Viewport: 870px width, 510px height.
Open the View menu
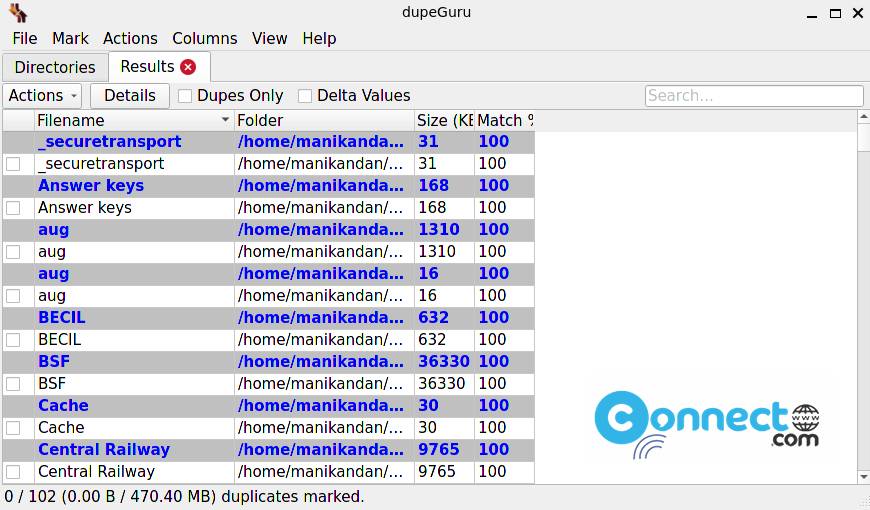pyautogui.click(x=270, y=38)
